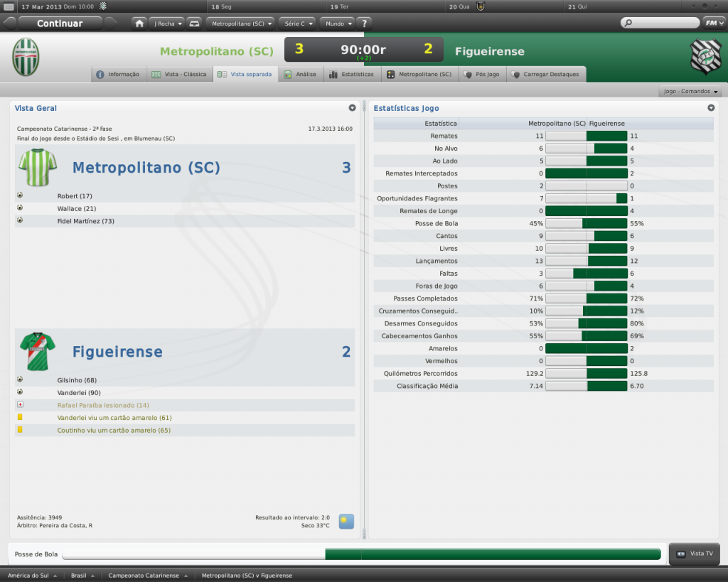This screenshot has height=582, width=728.
Task: Open the FM main menu logo
Action: [712, 23]
